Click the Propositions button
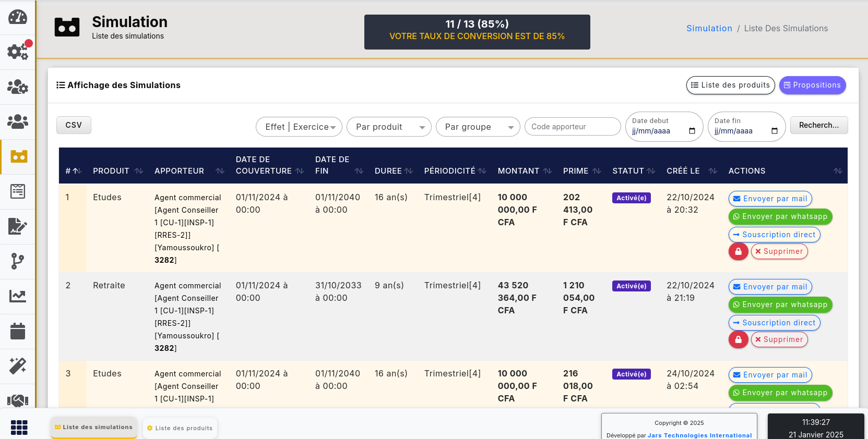Viewport: 868px width, 439px height. tap(812, 85)
